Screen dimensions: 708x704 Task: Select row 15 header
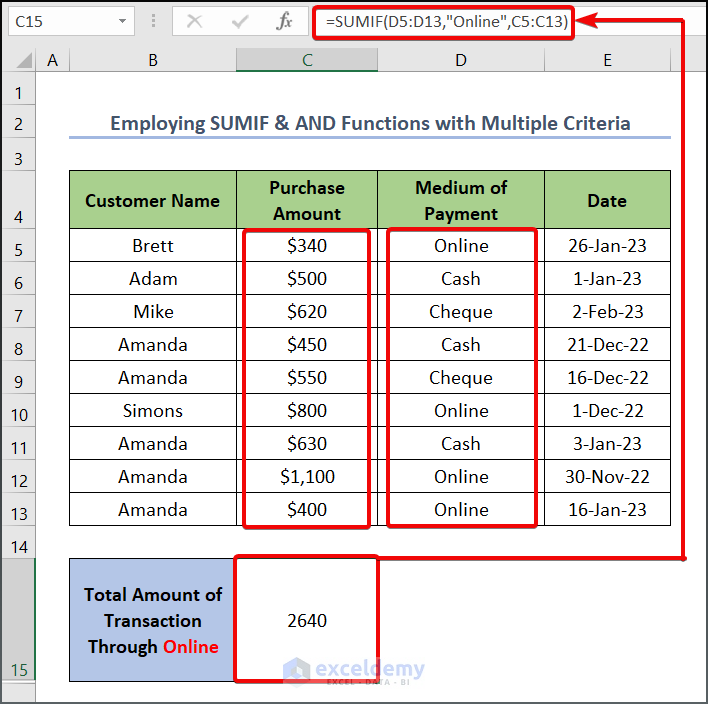pos(19,620)
